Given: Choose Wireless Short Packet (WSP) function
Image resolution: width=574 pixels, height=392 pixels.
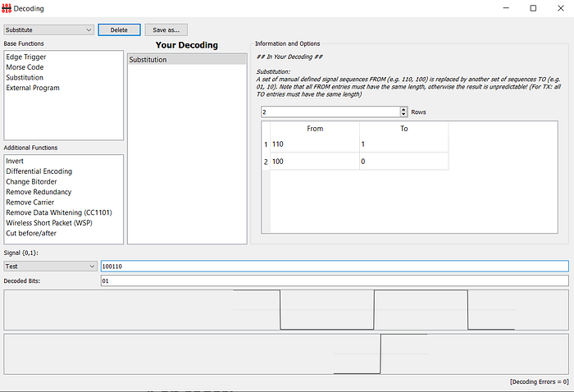Looking at the screenshot, I should pos(49,223).
